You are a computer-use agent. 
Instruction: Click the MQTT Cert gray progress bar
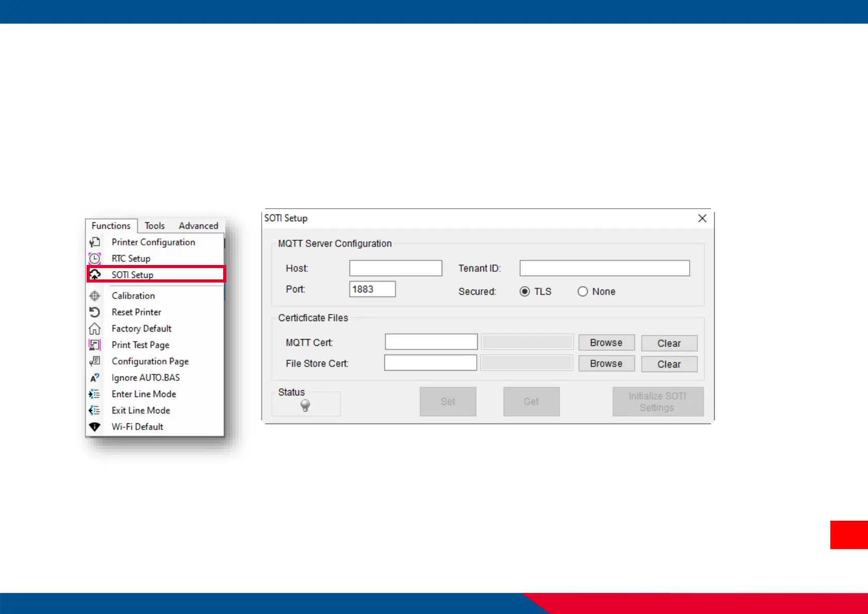click(x=527, y=342)
